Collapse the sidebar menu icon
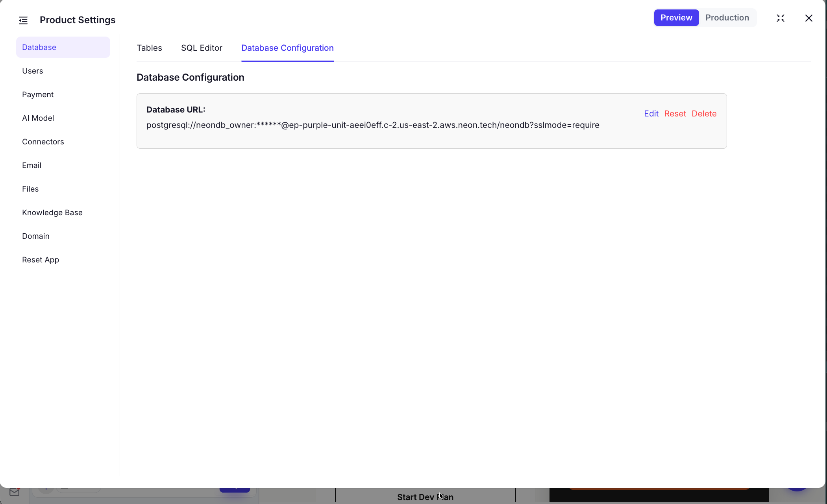Image resolution: width=827 pixels, height=504 pixels. (x=23, y=20)
